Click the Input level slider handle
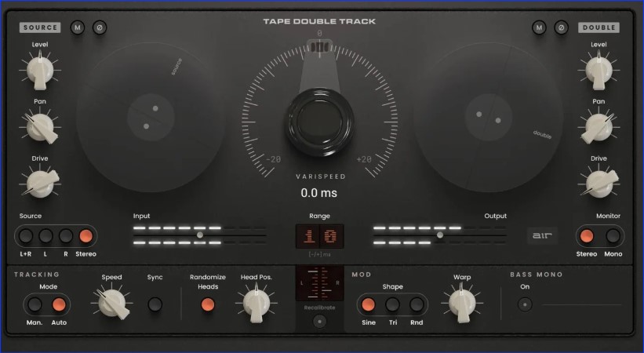 199,235
